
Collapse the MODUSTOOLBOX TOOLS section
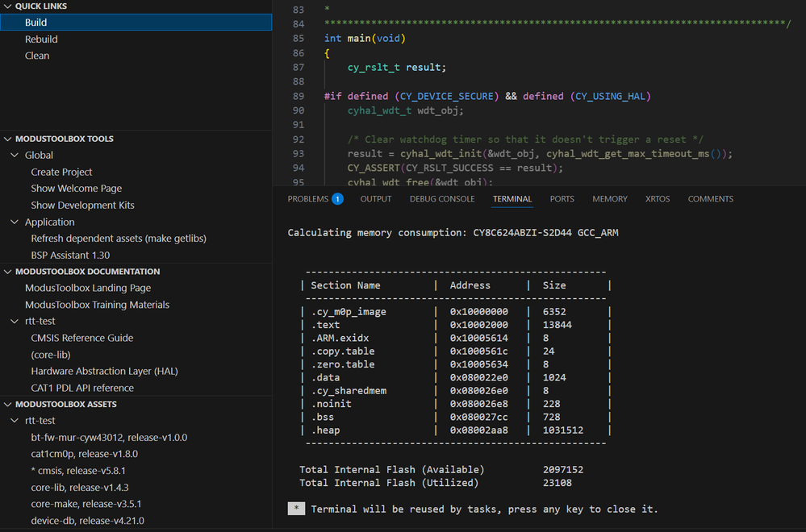point(7,138)
